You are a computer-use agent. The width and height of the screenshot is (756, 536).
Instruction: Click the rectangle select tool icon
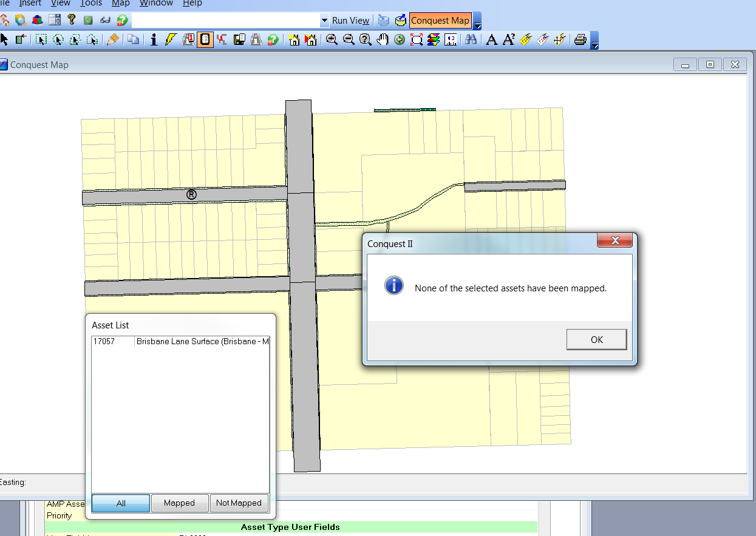click(x=41, y=40)
